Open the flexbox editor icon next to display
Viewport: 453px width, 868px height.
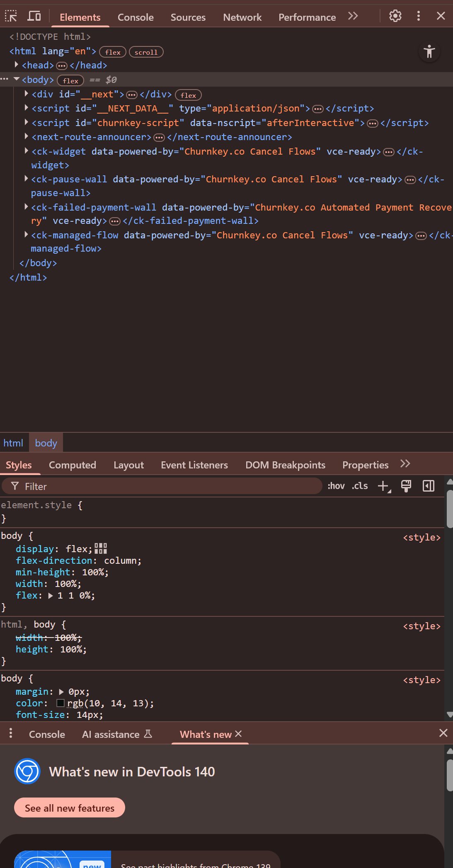(101, 549)
